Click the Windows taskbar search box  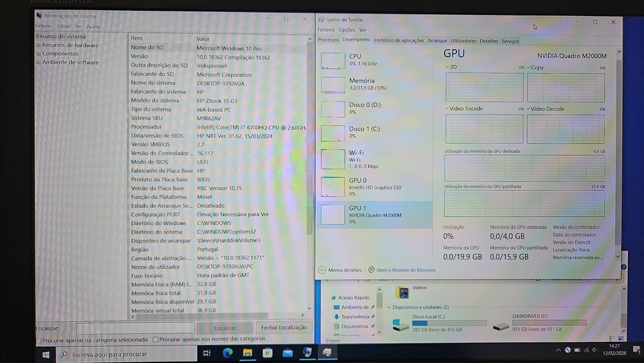click(128, 354)
